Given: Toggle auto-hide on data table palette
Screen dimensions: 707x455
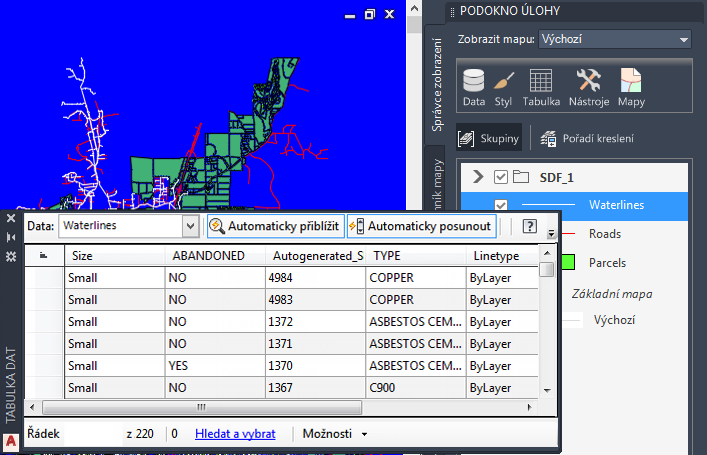Looking at the screenshot, I should (x=11, y=237).
